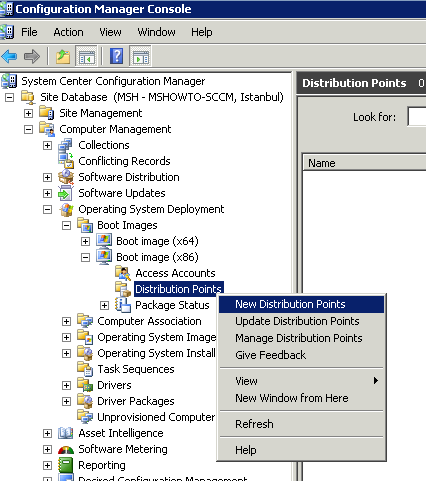The width and height of the screenshot is (426, 481).
Task: Expand the Package Status node
Action: pyautogui.click(x=105, y=305)
